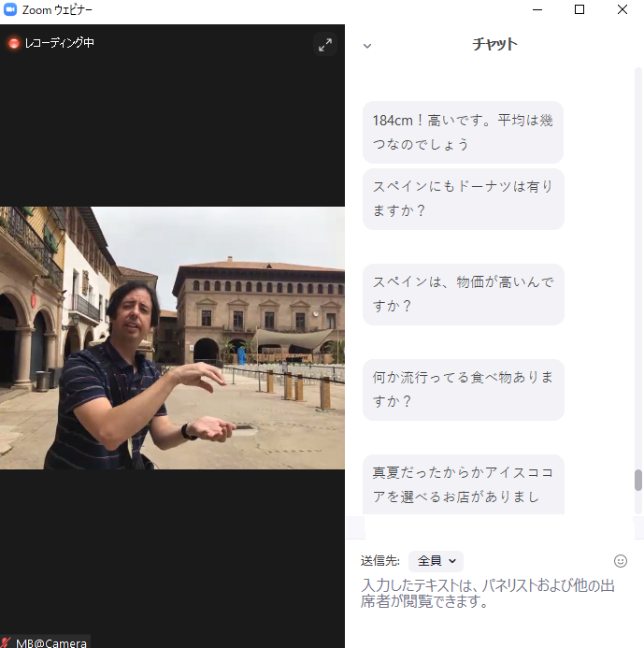
Task: Select the 184cm chat message bubble
Action: (x=463, y=132)
